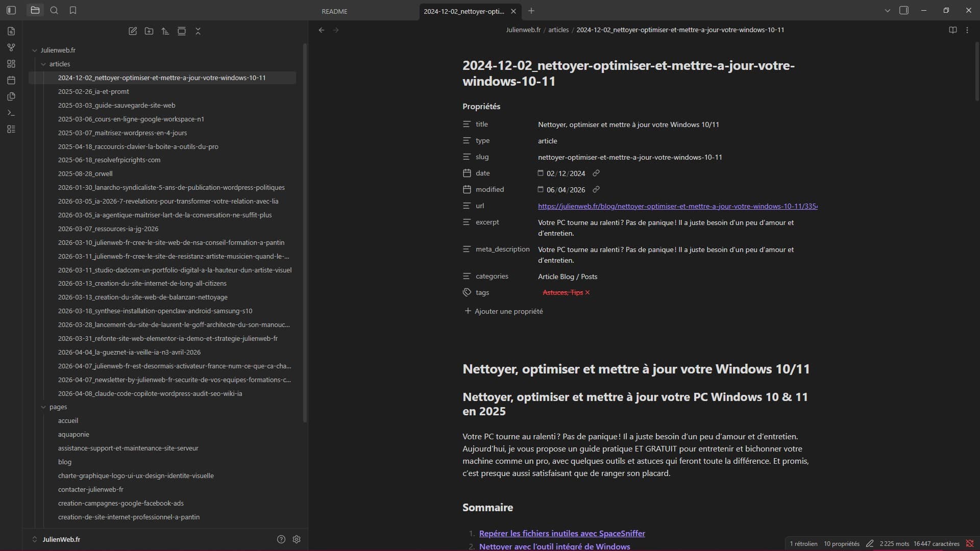Viewport: 980px width, 551px height.
Task: Open the command palette ribbon icon
Action: 11,113
